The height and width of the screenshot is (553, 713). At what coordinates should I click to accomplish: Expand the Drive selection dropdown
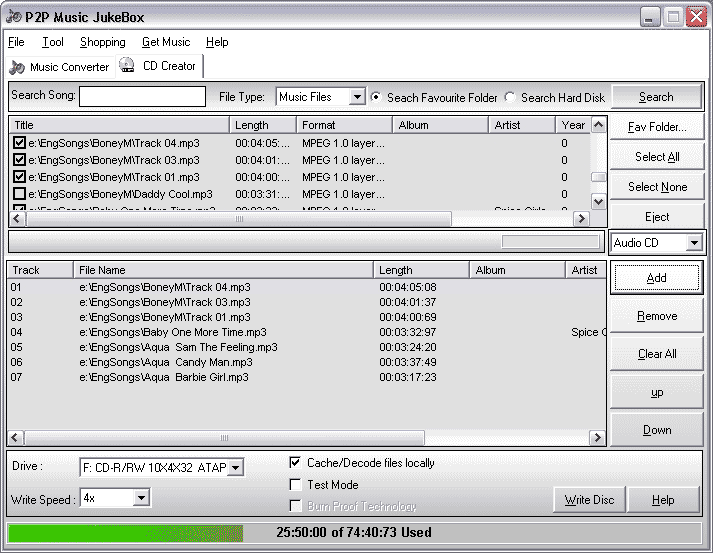(235, 467)
